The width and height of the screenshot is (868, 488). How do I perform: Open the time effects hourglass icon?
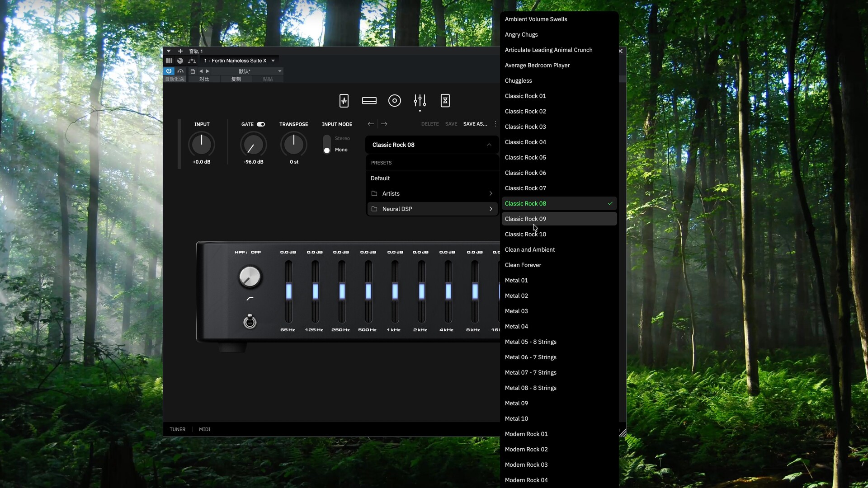(x=445, y=100)
